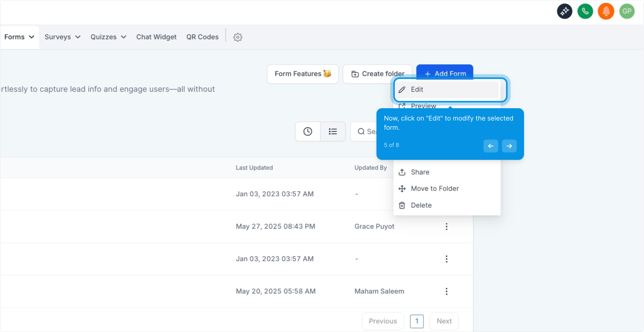Open options for Maham Saleem row
The width and height of the screenshot is (644, 332).
click(x=447, y=291)
